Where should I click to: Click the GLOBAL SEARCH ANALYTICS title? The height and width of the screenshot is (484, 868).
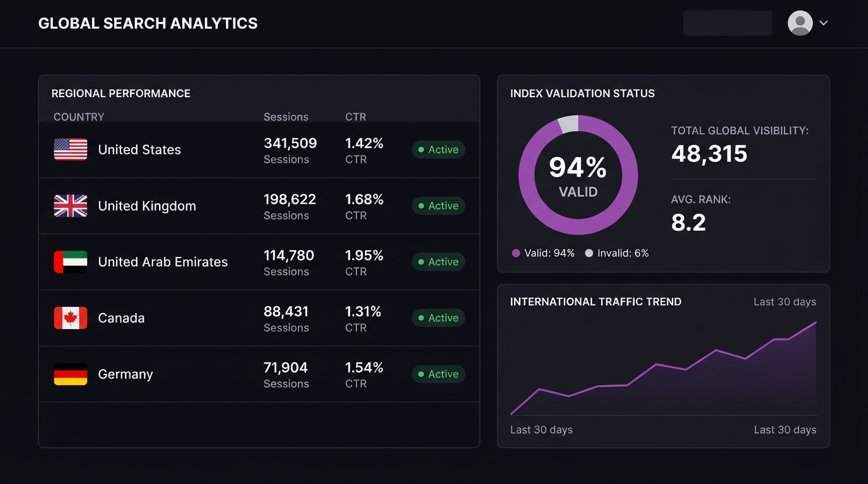[148, 23]
